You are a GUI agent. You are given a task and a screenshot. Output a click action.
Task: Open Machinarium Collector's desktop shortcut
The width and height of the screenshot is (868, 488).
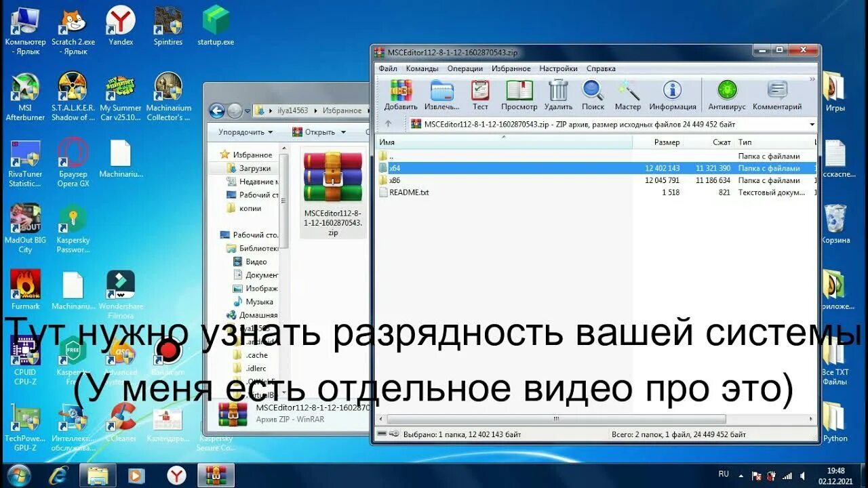coord(168,97)
